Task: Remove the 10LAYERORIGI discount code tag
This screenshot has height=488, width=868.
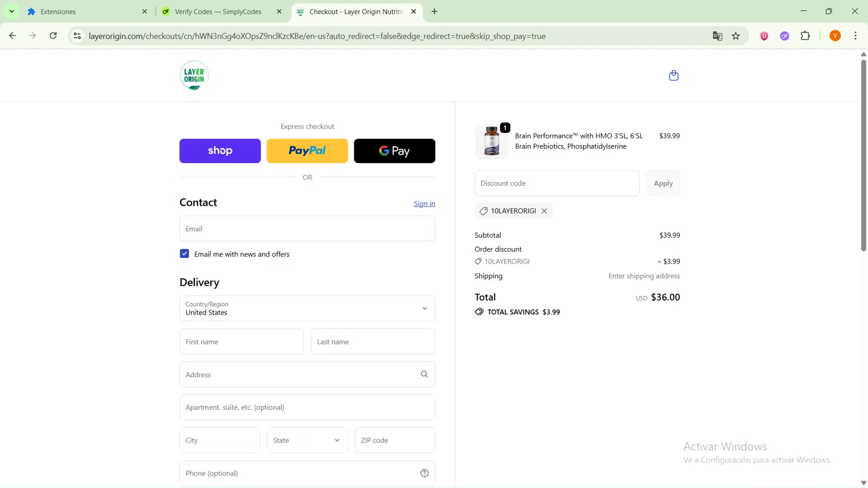Action: (x=545, y=211)
